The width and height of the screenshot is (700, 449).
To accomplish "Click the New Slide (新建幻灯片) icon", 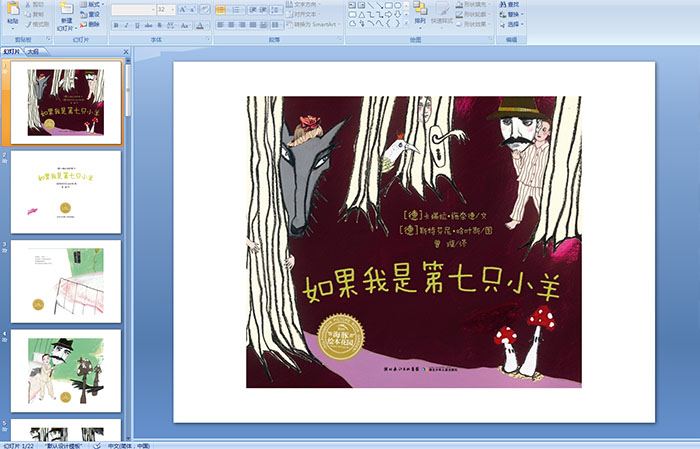I will (x=66, y=8).
